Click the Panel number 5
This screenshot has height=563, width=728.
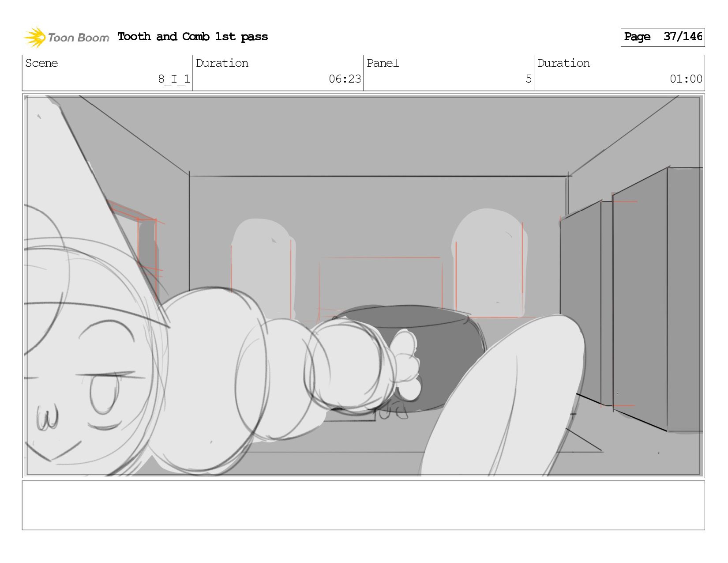point(528,79)
